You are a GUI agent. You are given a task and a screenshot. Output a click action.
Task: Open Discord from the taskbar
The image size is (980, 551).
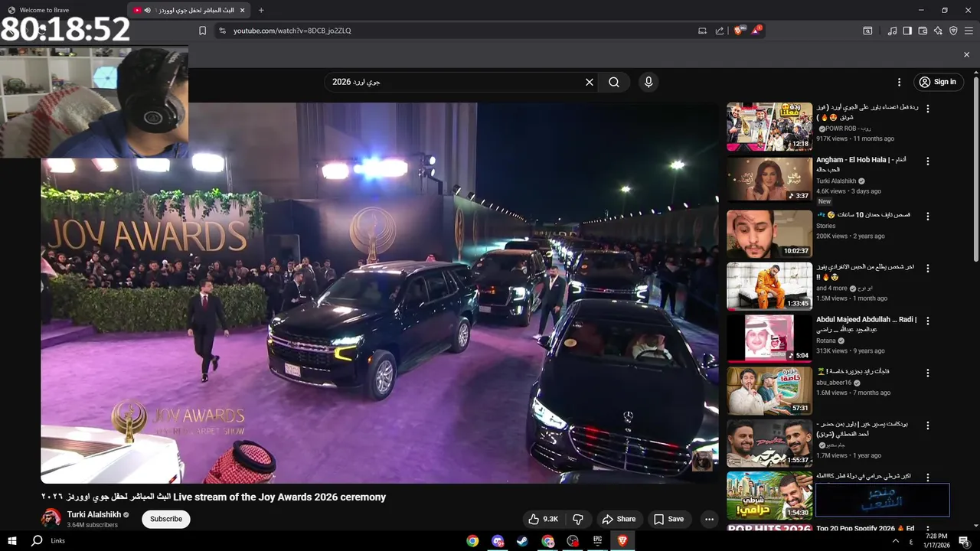coord(498,541)
